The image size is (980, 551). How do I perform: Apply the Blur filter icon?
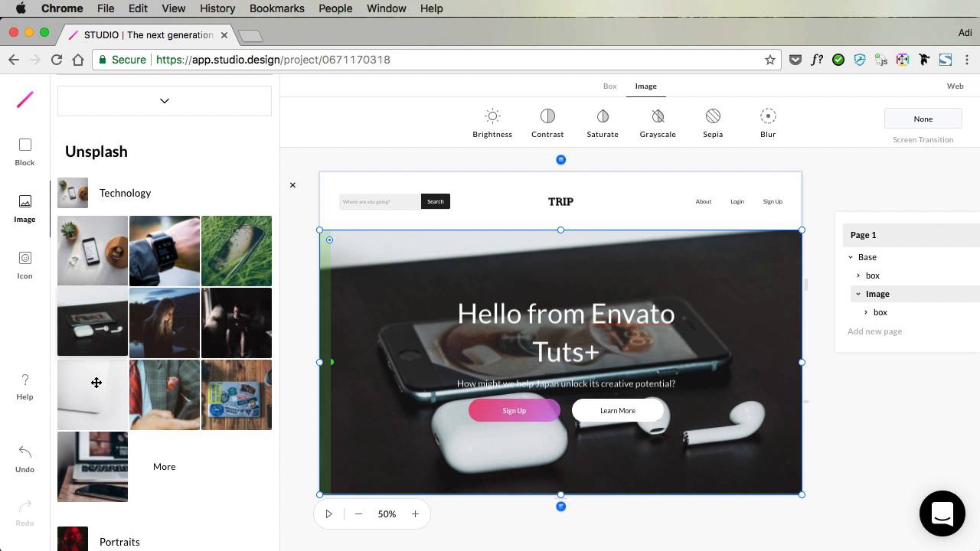click(768, 116)
